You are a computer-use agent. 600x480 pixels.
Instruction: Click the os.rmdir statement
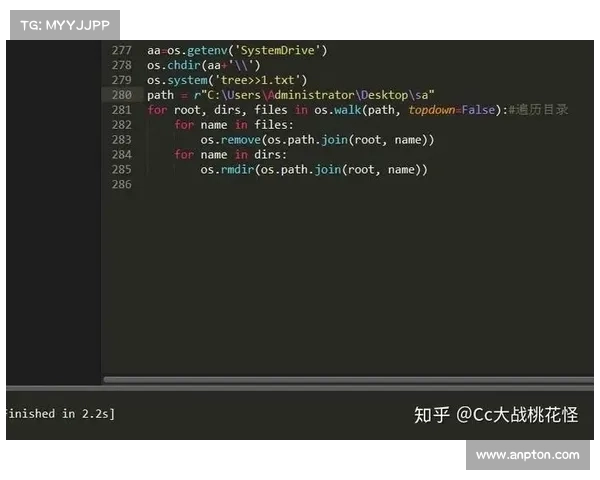click(314, 170)
